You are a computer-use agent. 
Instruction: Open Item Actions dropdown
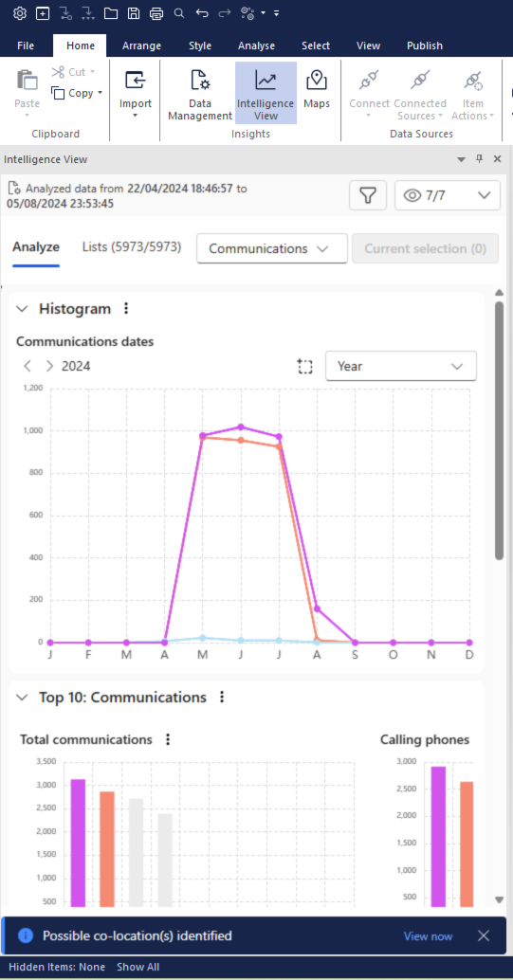point(473,94)
